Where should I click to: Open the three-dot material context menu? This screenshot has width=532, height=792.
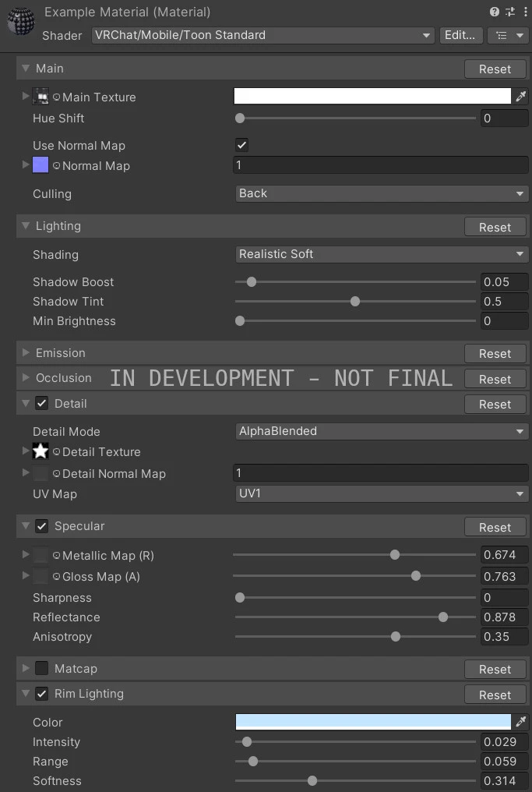[525, 12]
